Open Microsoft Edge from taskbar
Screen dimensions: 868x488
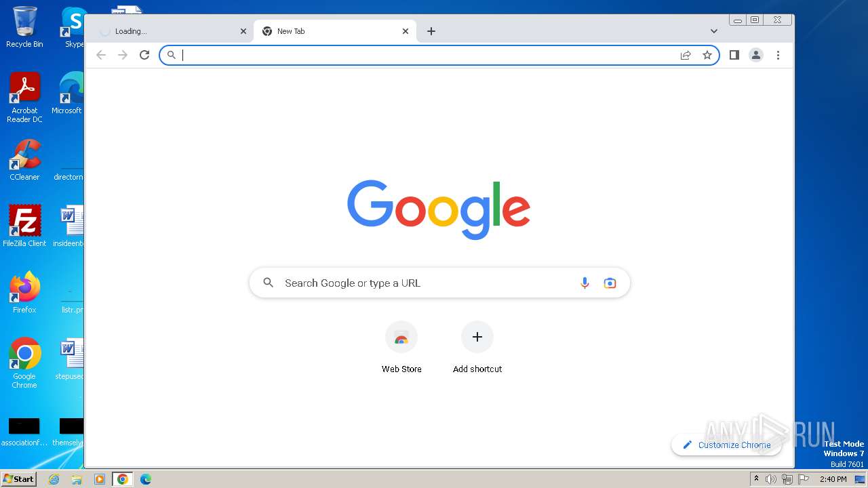coord(146,479)
